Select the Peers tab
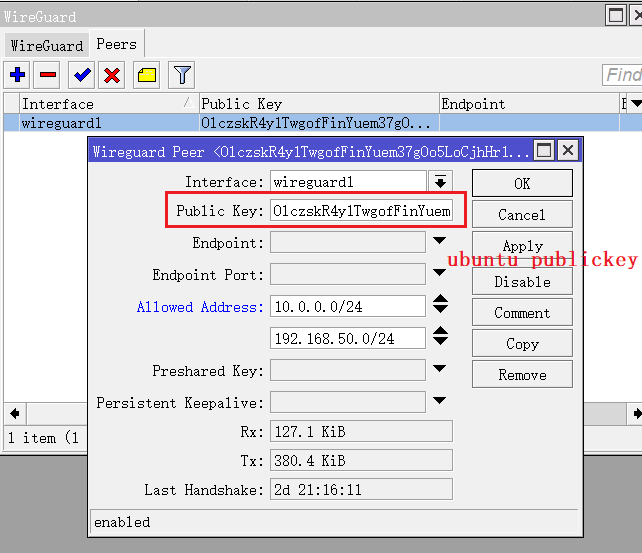The width and height of the screenshot is (642, 553). point(116,45)
